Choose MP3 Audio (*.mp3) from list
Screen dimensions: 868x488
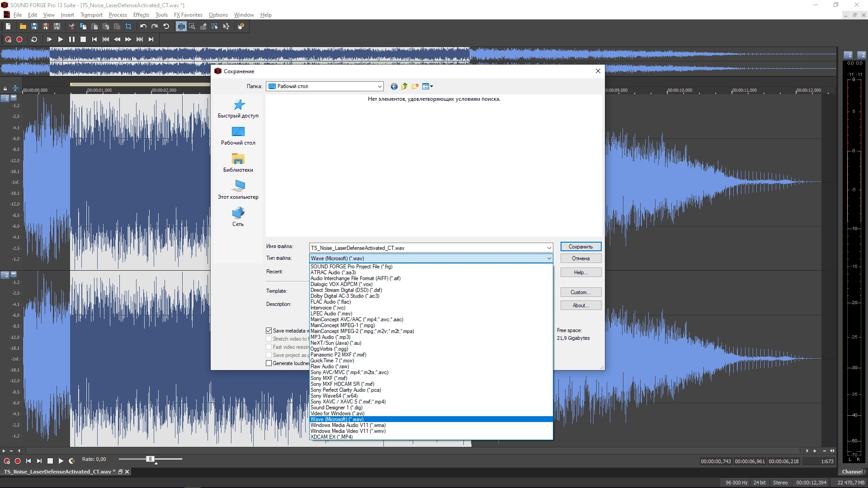[431, 337]
